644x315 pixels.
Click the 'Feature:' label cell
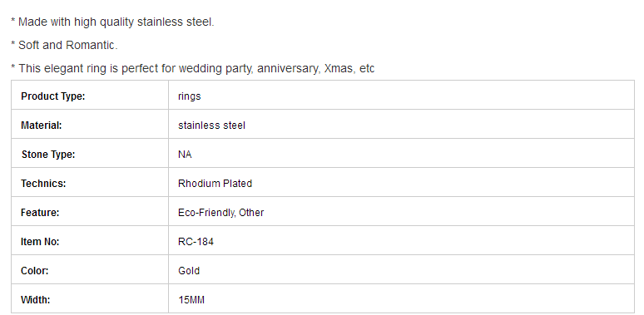[x=90, y=211]
